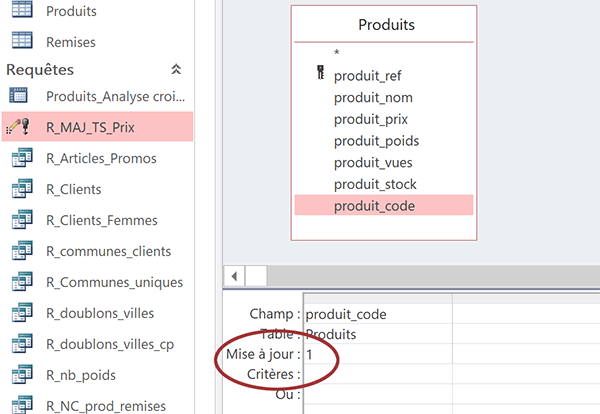
Task: Click the query icon beside R_NC_prod_remises
Action: [22, 405]
